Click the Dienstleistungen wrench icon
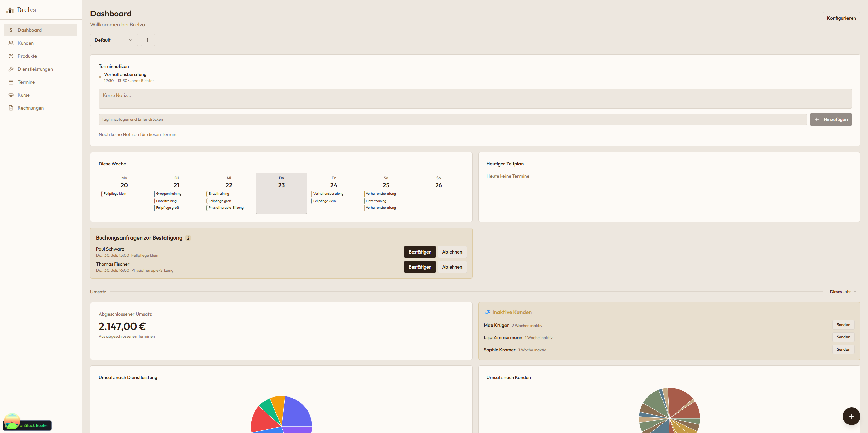This screenshot has height=433, width=868. point(11,69)
